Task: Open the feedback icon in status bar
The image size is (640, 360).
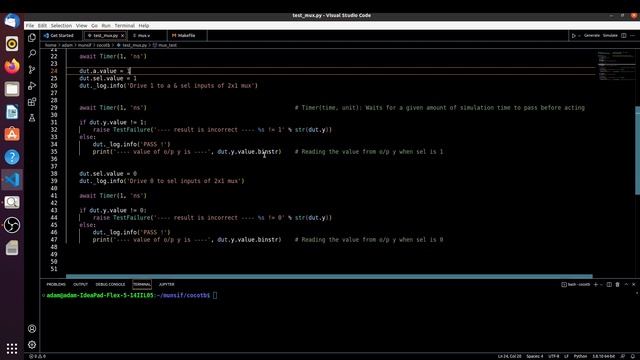Action: 623,356
